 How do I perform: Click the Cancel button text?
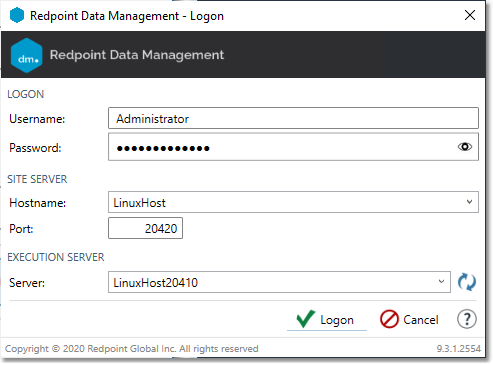pos(421,320)
